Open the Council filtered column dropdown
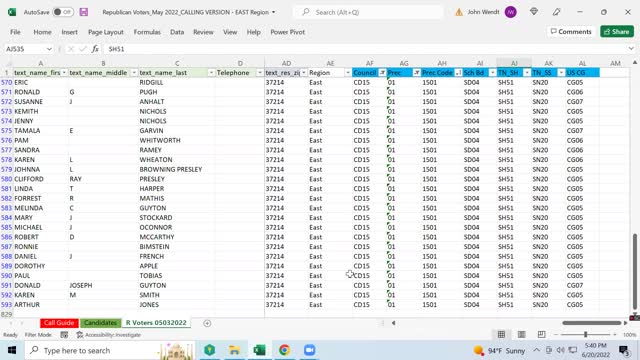640x360 pixels. pos(382,73)
